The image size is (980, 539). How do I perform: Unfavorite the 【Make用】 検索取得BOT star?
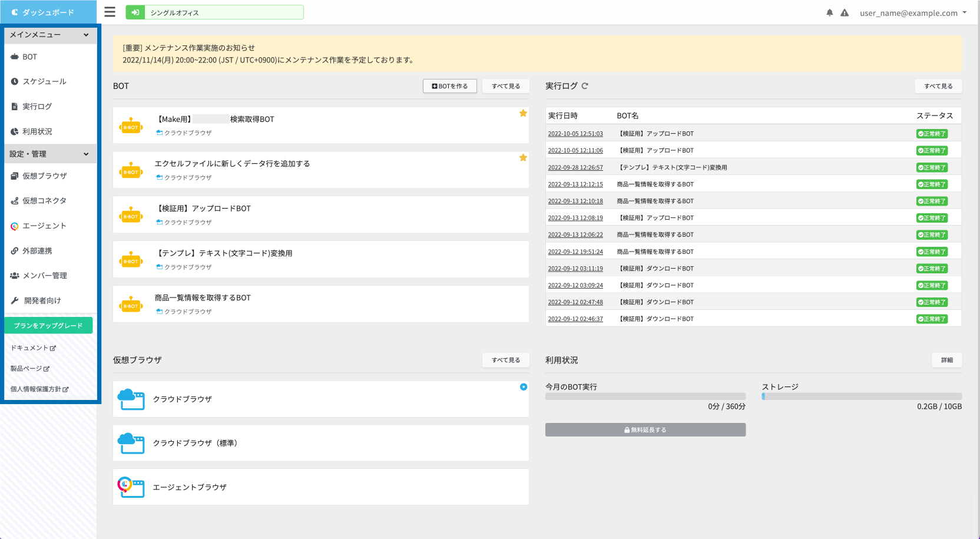click(x=523, y=113)
